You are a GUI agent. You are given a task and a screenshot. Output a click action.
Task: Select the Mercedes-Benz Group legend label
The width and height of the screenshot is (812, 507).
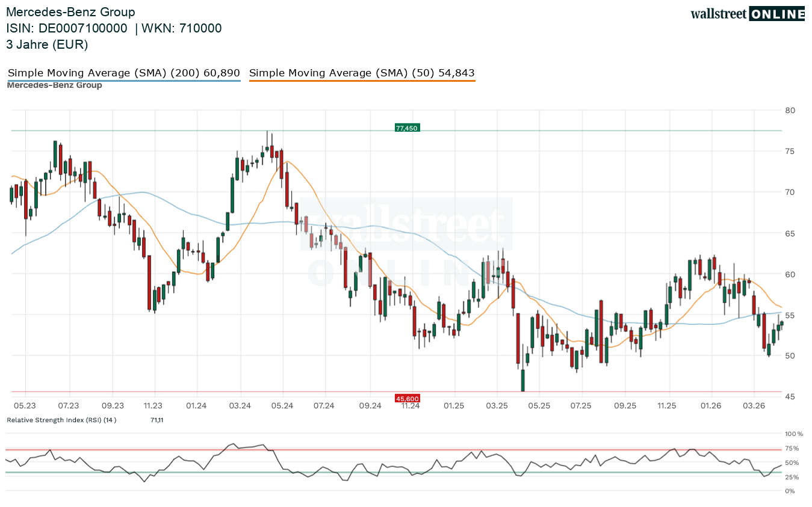(54, 85)
